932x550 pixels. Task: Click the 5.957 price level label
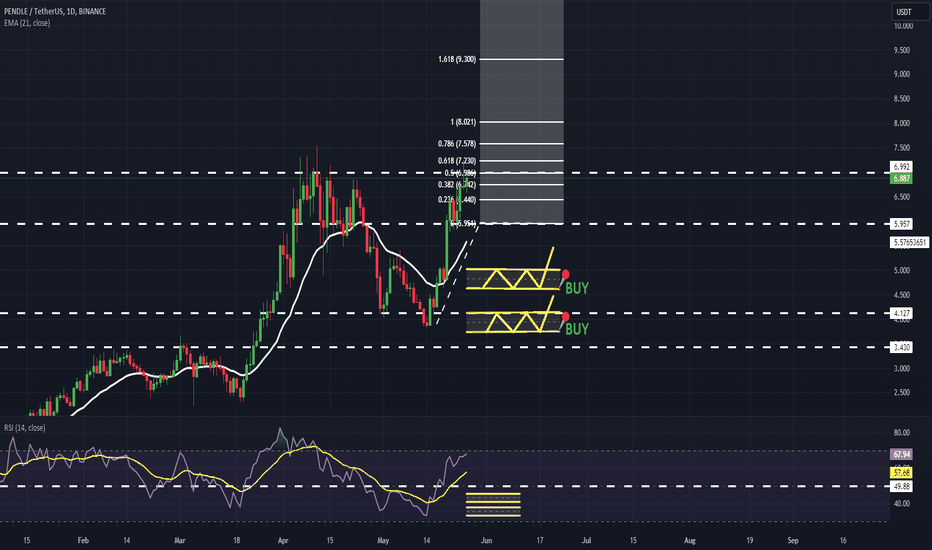901,224
